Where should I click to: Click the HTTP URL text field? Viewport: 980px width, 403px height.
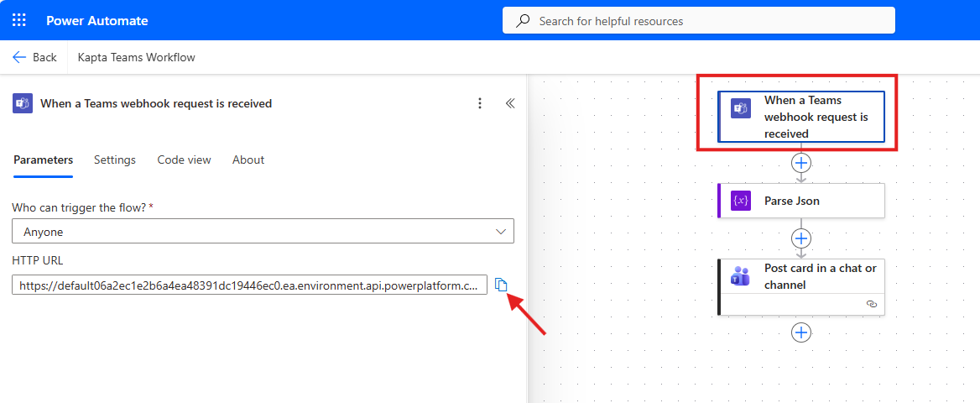pyautogui.click(x=249, y=285)
